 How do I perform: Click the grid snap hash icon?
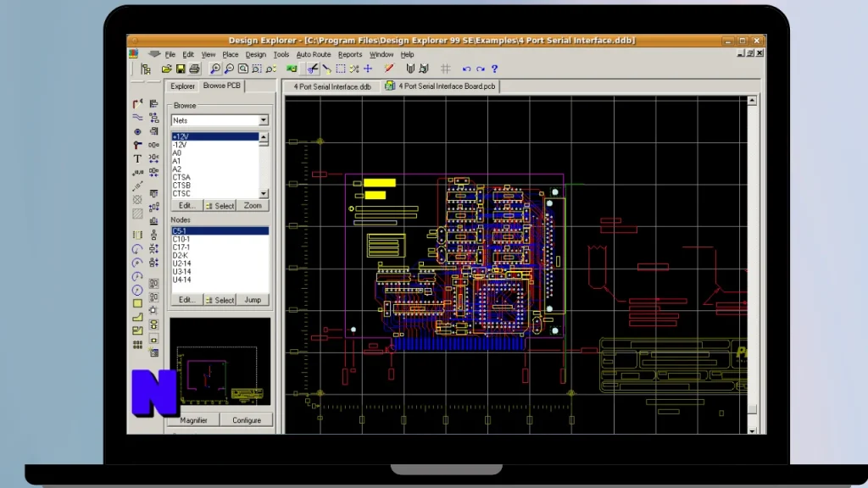(445, 69)
